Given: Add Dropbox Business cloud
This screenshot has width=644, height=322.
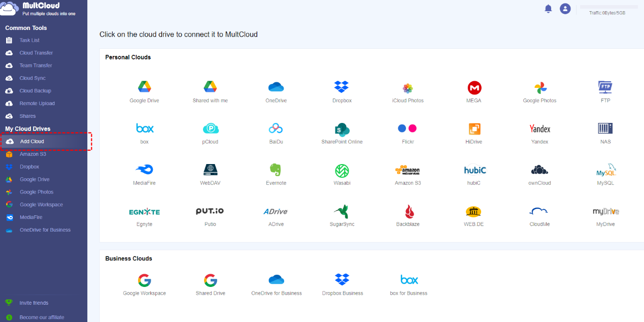Looking at the screenshot, I should coord(342,285).
